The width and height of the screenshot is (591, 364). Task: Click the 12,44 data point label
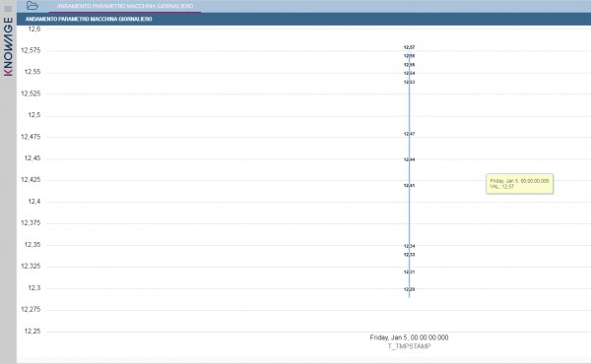(409, 159)
